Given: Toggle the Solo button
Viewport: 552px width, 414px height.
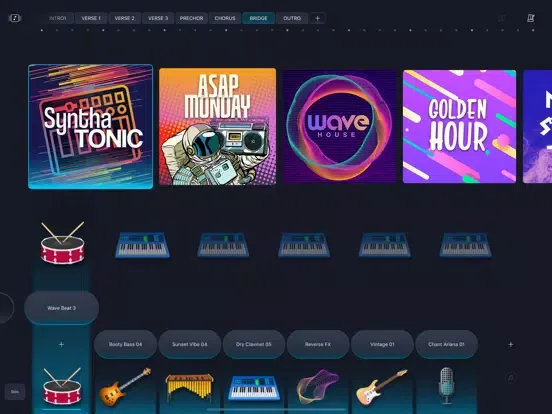Looking at the screenshot, I should pos(15,391).
